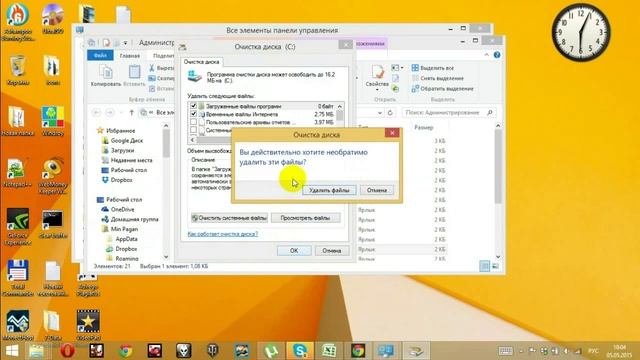This screenshot has height=360, width=640.
Task: Switch Explorer to details view icon
Action: pyautogui.click(x=484, y=266)
